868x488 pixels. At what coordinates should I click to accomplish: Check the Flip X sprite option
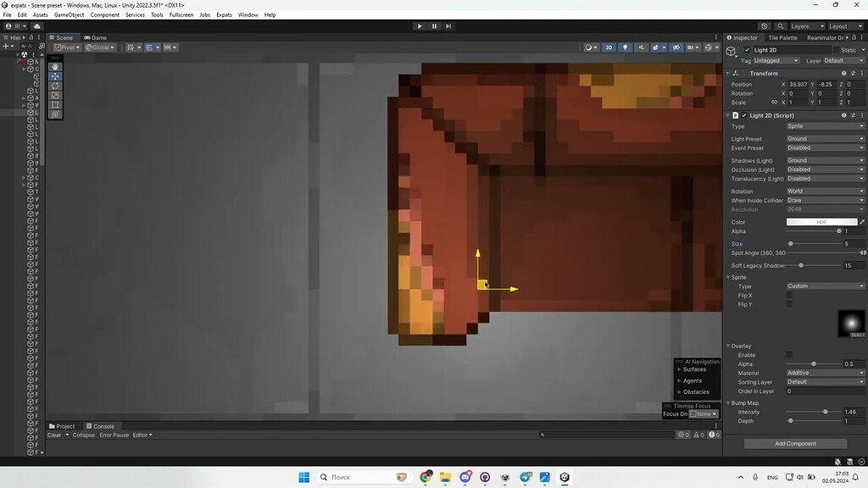click(789, 295)
